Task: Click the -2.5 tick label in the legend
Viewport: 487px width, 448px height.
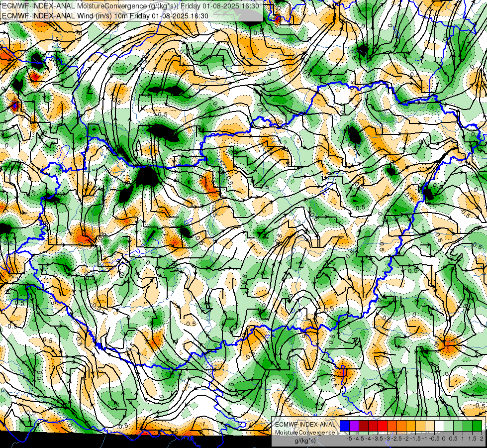Action: pyautogui.click(x=396, y=439)
